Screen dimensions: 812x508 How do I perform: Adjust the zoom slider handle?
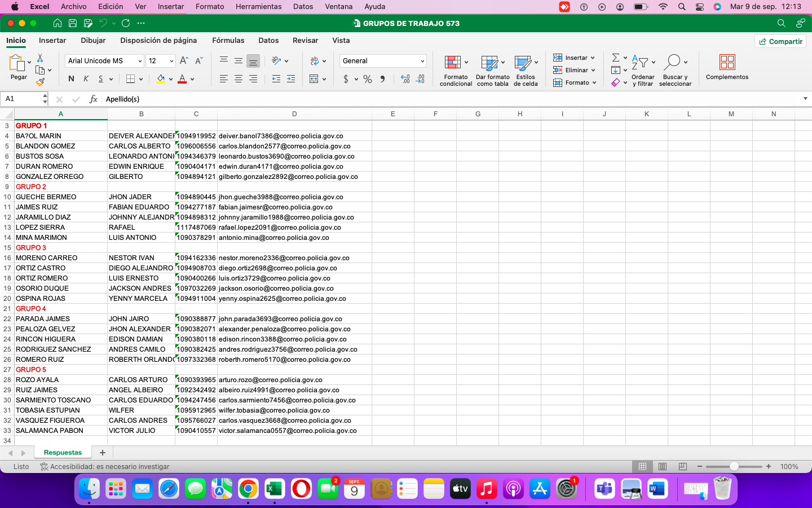(x=734, y=467)
